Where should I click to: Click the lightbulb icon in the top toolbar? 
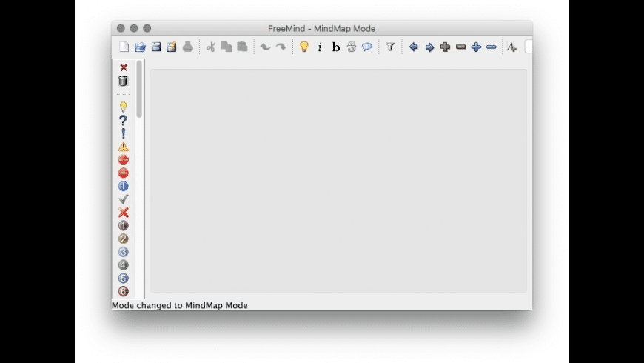pos(304,47)
